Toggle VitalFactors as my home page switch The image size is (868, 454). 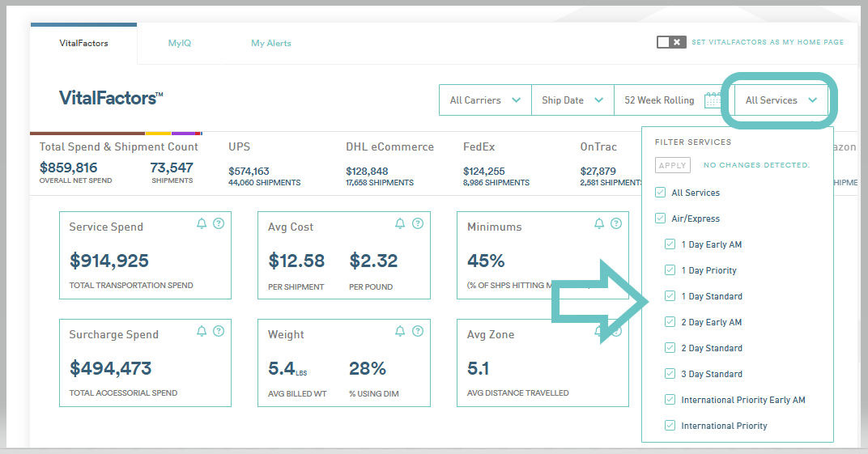pyautogui.click(x=671, y=42)
